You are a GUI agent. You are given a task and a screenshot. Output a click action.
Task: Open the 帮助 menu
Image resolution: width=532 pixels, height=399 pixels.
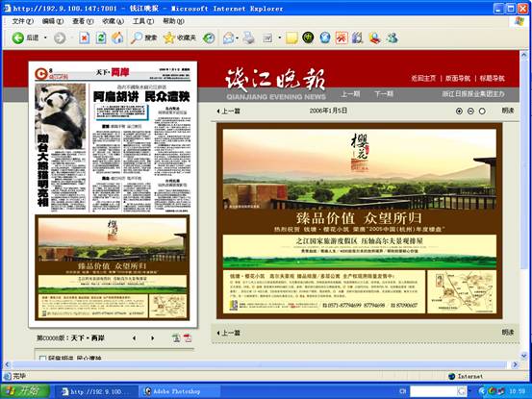click(173, 21)
